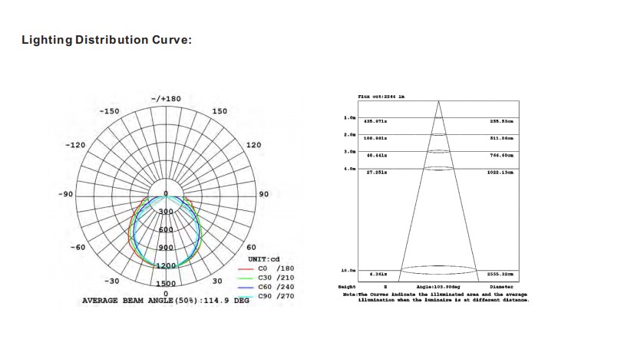This screenshot has width=644, height=349.
Task: Click the '-30' polar angle label
Action: 112,282
